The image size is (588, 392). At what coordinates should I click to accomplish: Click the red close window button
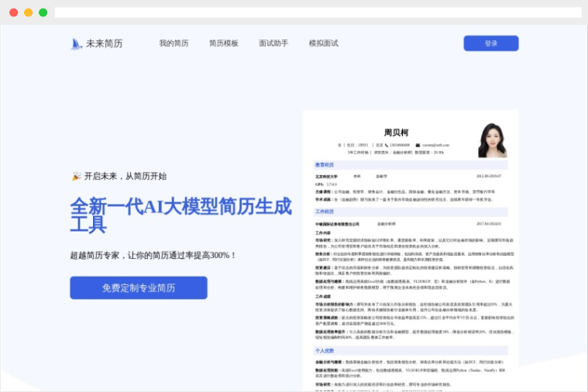coord(13,12)
